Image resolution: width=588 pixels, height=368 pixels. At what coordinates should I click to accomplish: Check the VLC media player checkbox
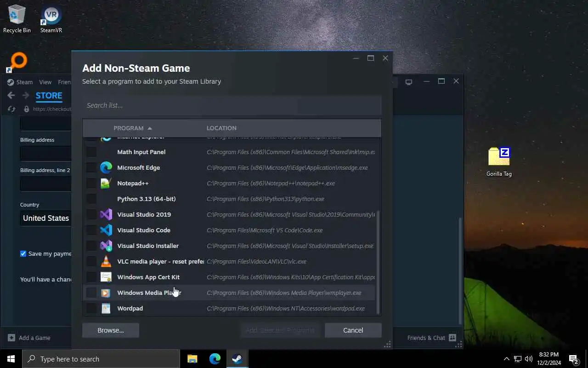pos(91,261)
